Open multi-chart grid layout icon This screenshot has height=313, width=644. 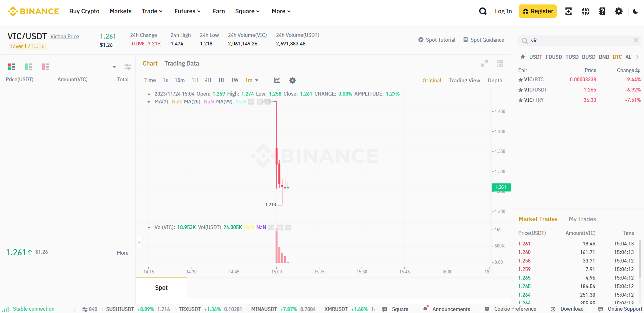(x=500, y=63)
